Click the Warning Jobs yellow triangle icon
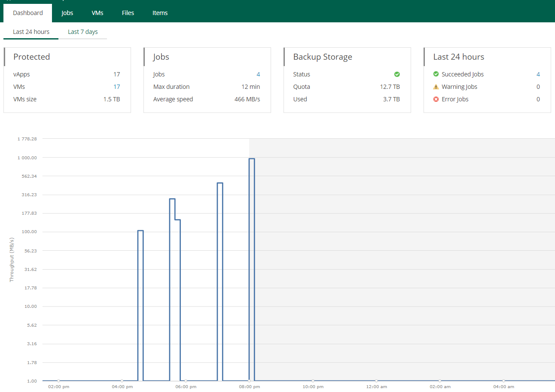This screenshot has width=555, height=392. [435, 86]
